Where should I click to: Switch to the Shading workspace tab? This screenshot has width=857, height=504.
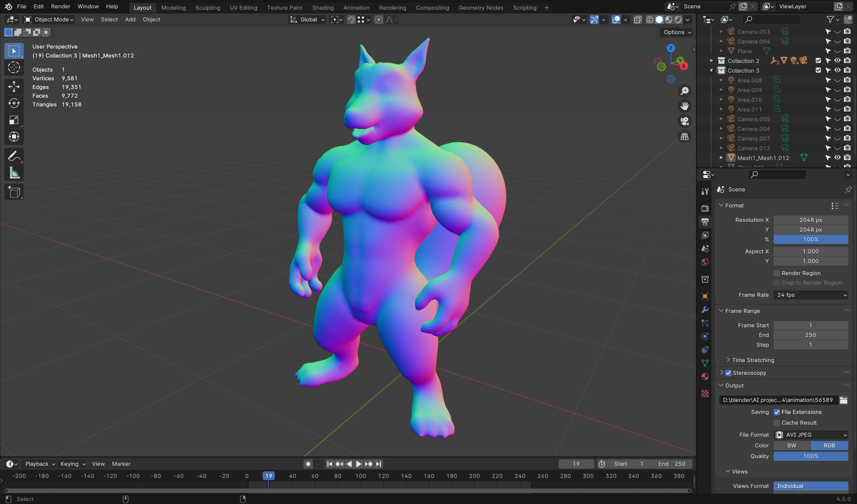tap(322, 7)
